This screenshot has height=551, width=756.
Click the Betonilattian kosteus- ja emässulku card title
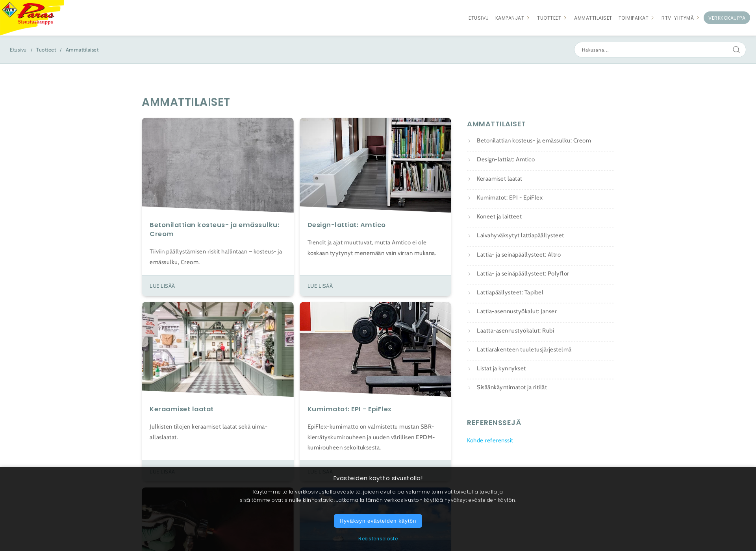click(x=214, y=229)
